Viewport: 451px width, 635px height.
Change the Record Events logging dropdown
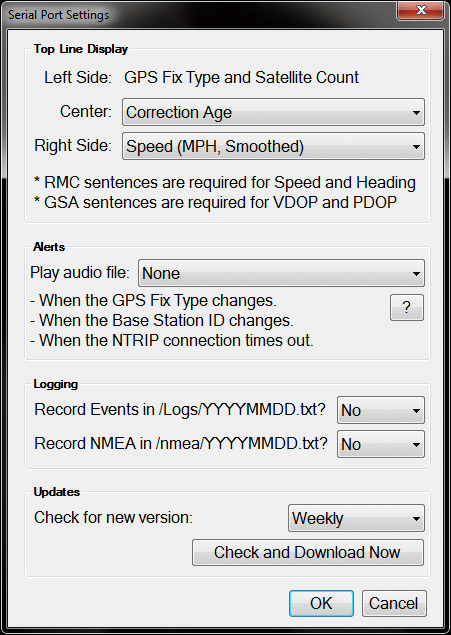pos(381,410)
